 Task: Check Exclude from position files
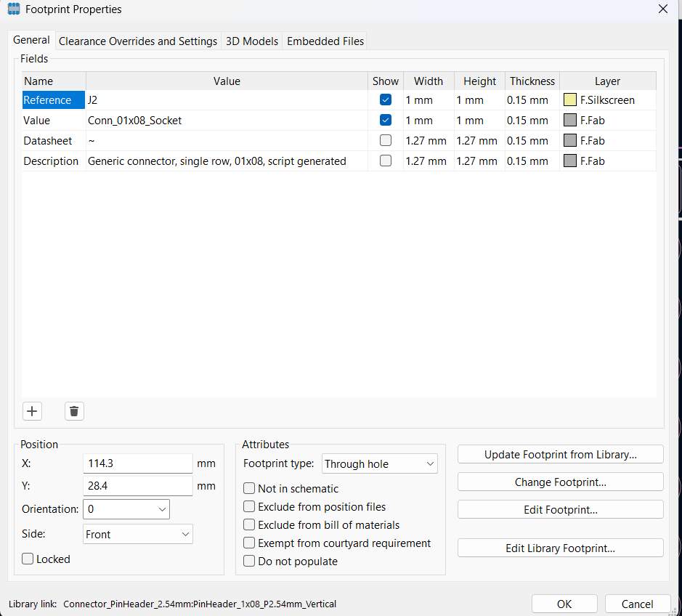pos(249,506)
